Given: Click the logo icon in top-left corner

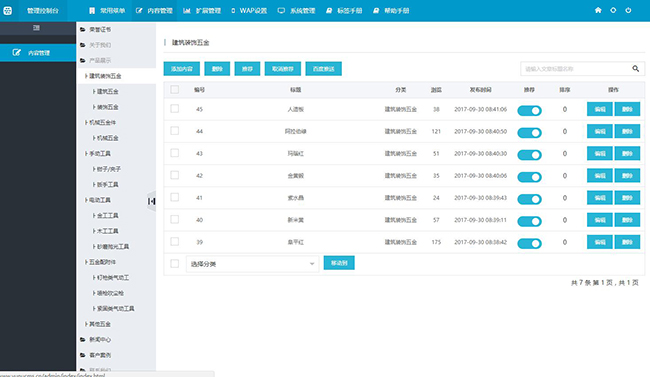Looking at the screenshot, I should tap(7, 11).
